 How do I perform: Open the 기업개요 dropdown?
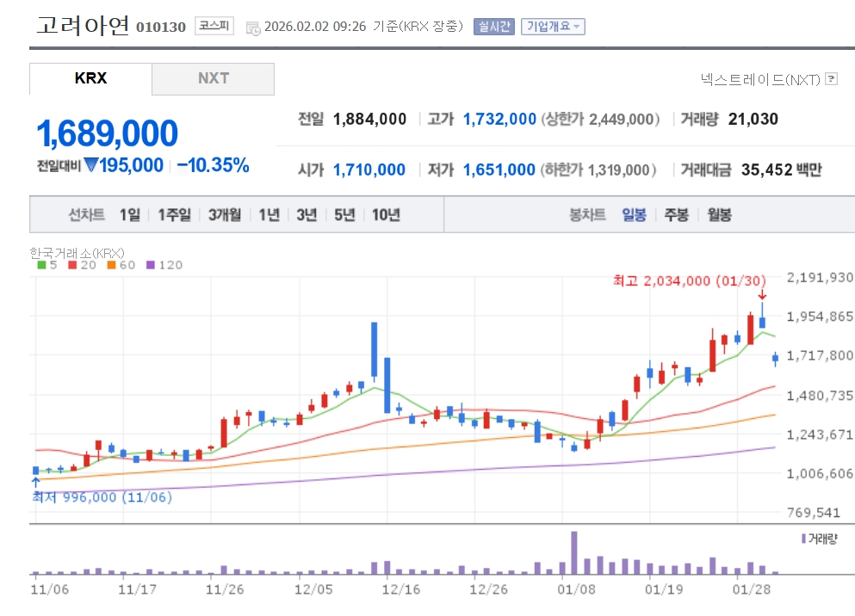(553, 27)
